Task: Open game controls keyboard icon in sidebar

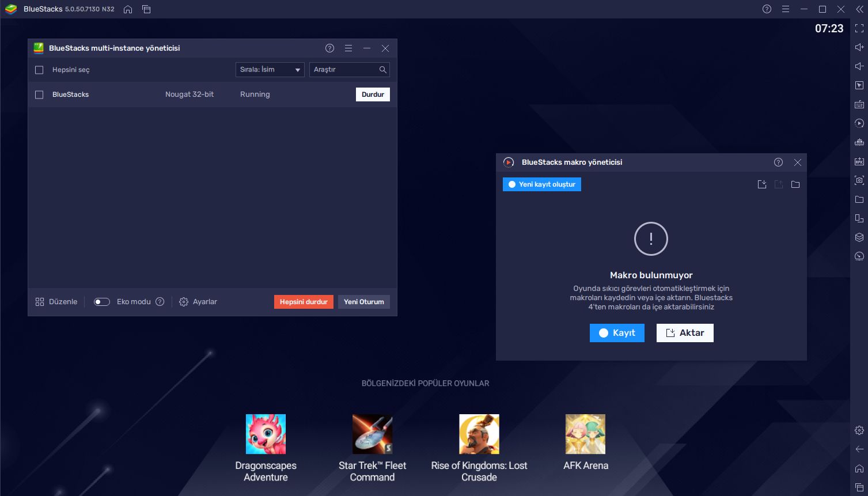Action: [859, 104]
